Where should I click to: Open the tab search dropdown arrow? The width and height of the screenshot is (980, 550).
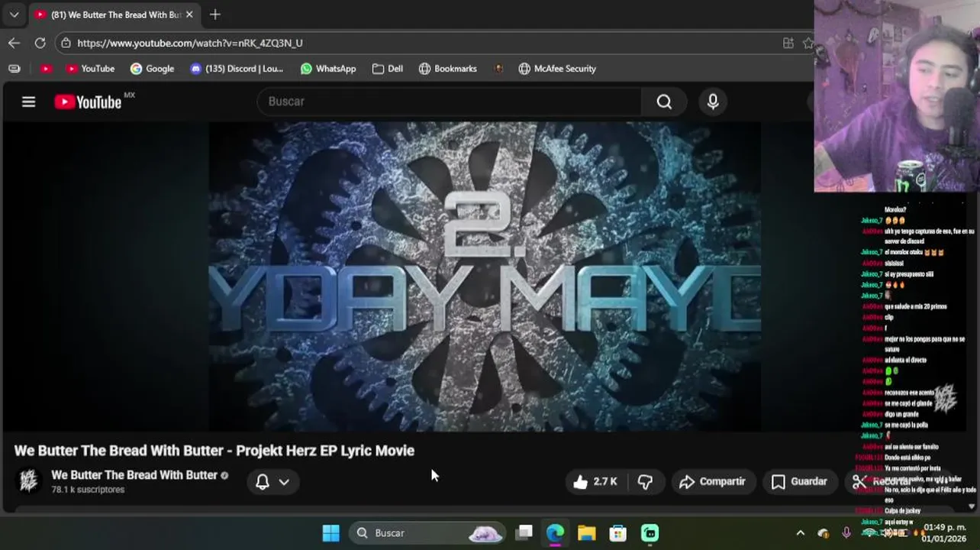14,15
